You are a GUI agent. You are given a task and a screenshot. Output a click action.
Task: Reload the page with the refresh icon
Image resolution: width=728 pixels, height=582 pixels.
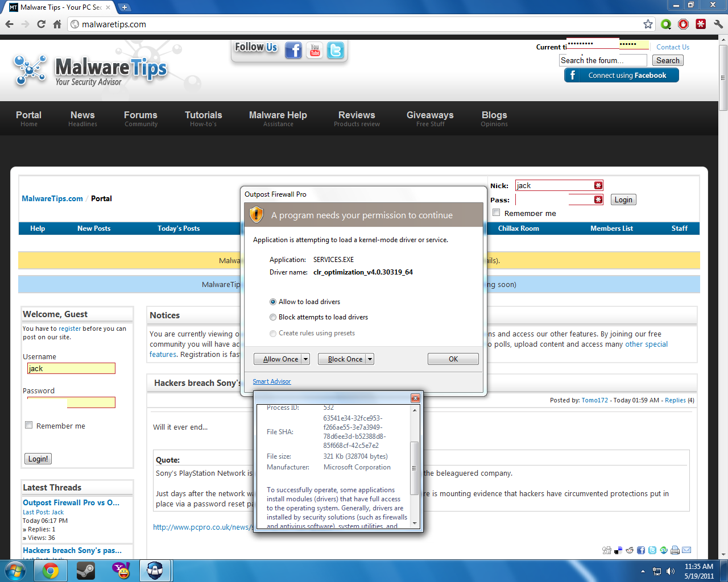point(41,24)
